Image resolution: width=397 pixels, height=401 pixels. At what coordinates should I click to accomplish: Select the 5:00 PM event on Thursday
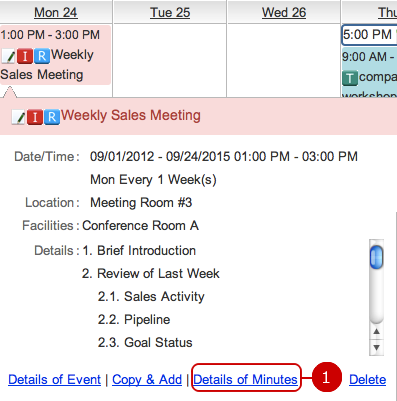pos(369,35)
